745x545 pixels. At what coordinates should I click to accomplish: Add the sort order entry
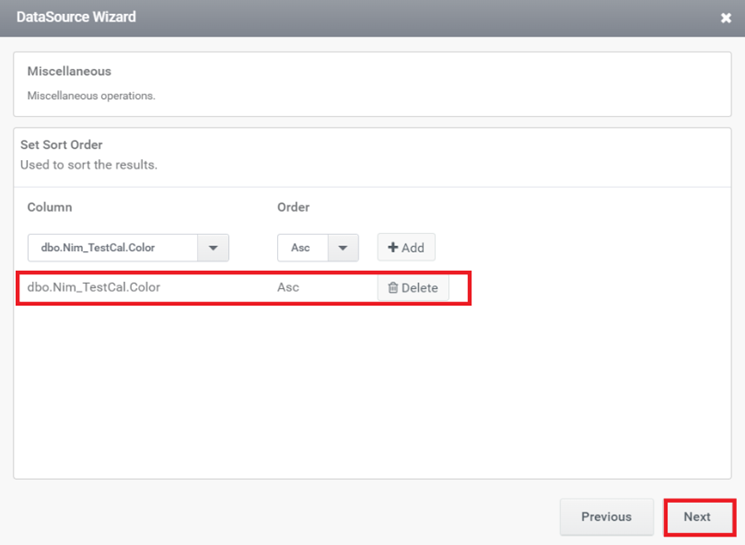coord(406,248)
